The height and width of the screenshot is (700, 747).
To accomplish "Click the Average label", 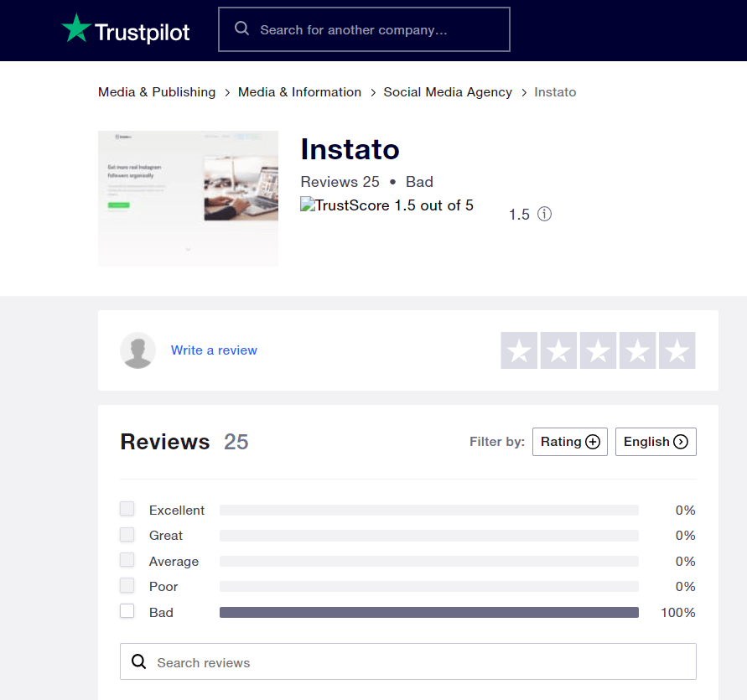I will 174,562.
